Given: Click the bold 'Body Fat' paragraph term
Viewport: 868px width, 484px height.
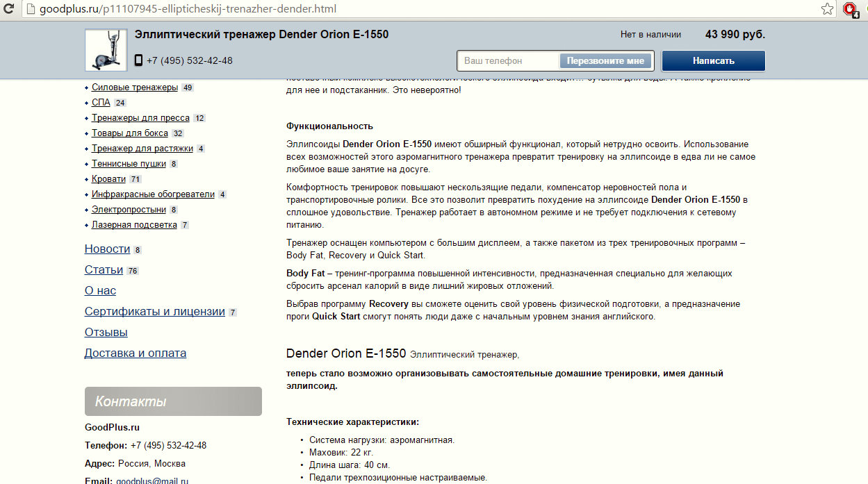Looking at the screenshot, I should 304,274.
